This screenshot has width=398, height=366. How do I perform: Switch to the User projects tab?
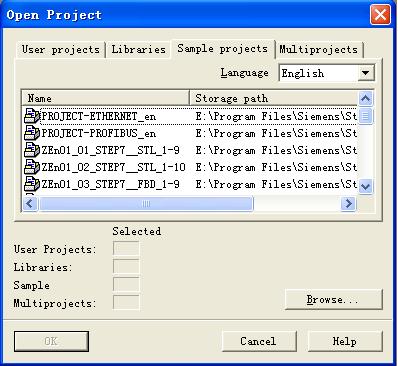click(61, 50)
